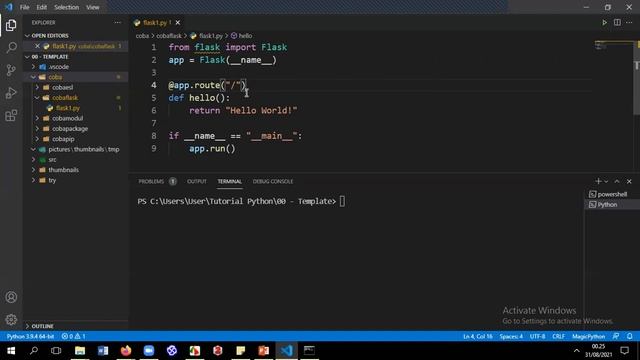The height and width of the screenshot is (360, 640).
Task: Open the terminal launch profile dropdown
Action: [606, 181]
